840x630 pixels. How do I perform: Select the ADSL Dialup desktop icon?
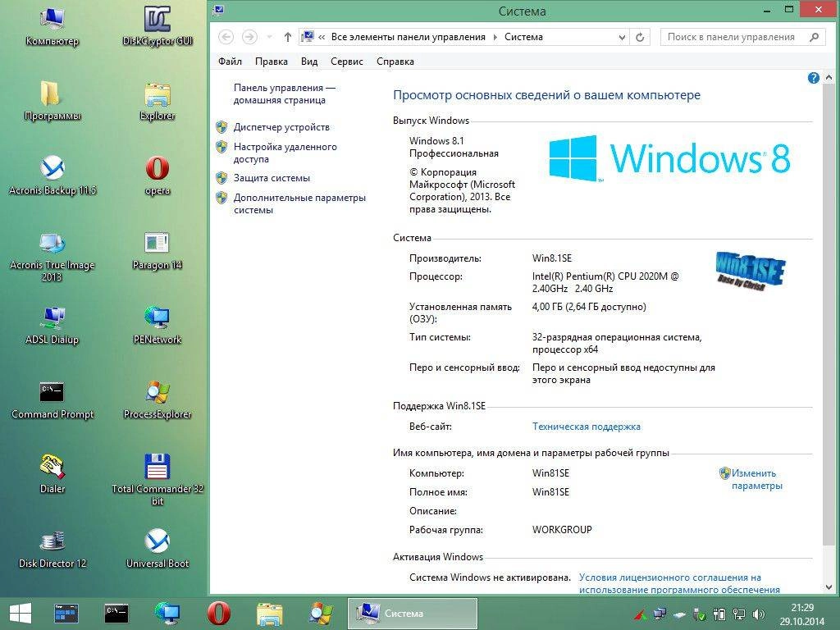[52, 325]
